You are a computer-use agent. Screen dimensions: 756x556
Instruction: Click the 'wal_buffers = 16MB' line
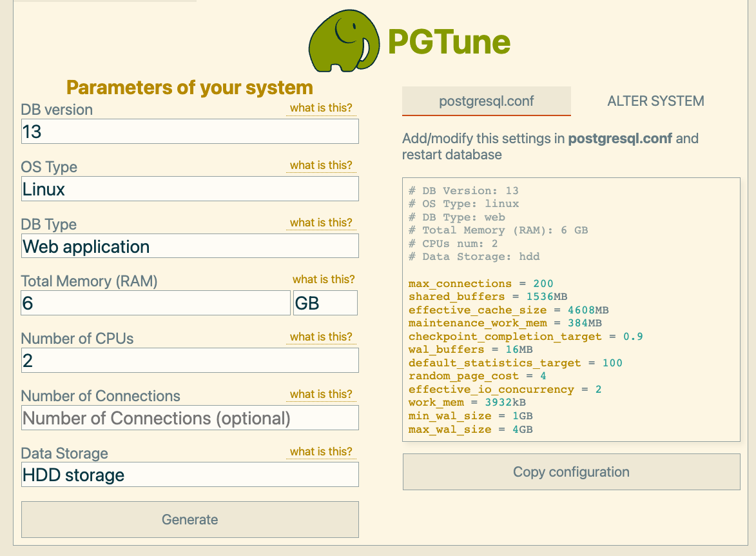[470, 350]
